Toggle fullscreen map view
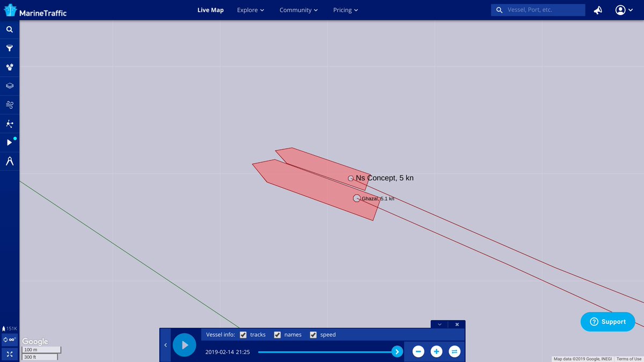Viewport: 644px width, 362px height. (10, 354)
